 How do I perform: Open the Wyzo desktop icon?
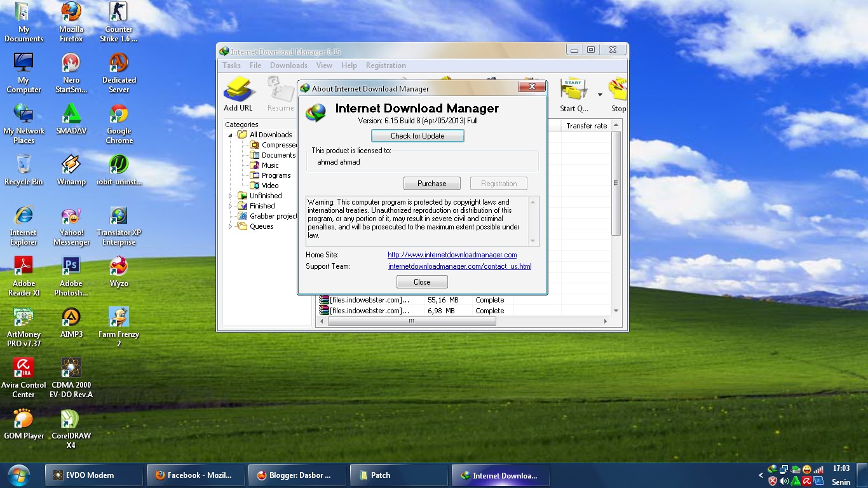coord(119,272)
